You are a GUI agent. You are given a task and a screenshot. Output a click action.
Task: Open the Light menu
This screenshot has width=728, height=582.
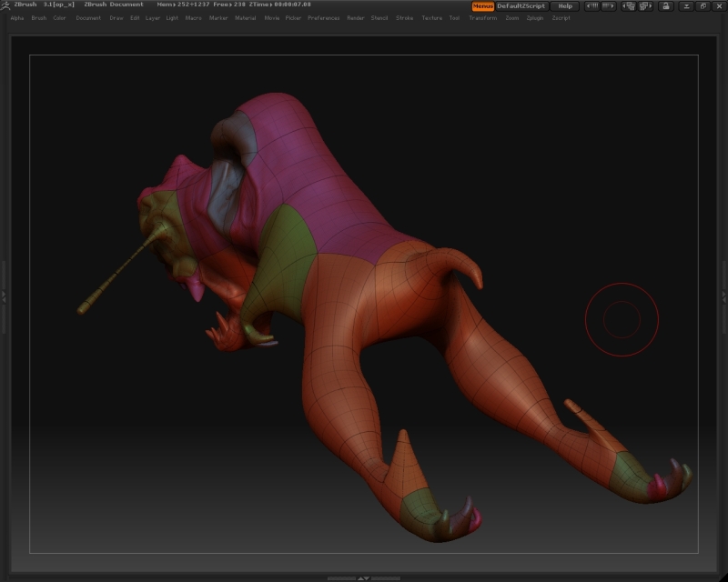(172, 18)
